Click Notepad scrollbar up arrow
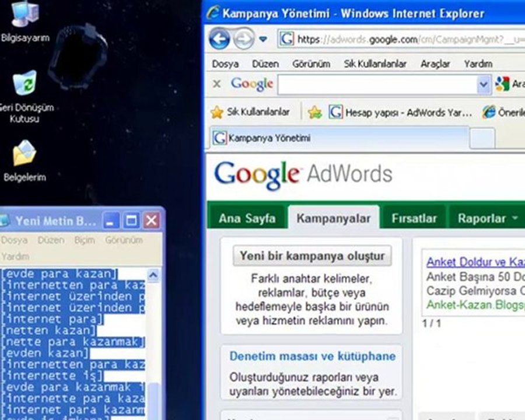Image resolution: width=525 pixels, height=420 pixels. (x=153, y=275)
